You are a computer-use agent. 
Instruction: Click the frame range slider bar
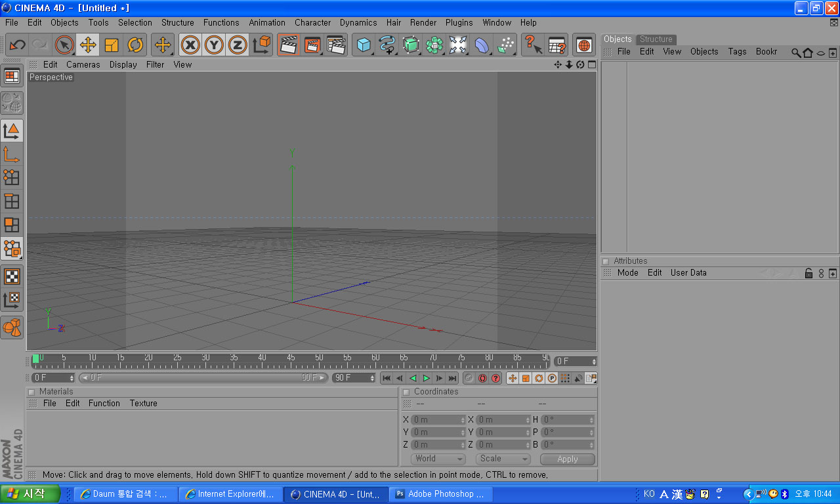[203, 378]
